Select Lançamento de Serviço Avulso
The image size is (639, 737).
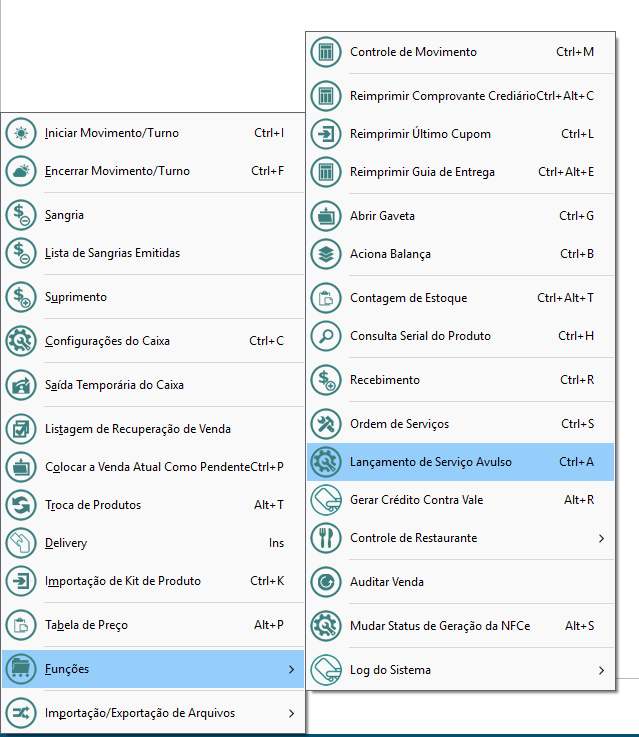(x=431, y=462)
